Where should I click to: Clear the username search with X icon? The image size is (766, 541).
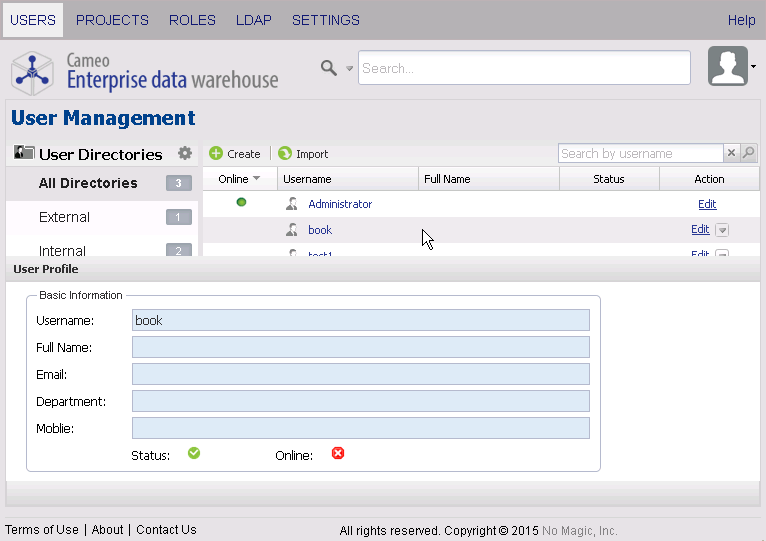pyautogui.click(x=731, y=153)
